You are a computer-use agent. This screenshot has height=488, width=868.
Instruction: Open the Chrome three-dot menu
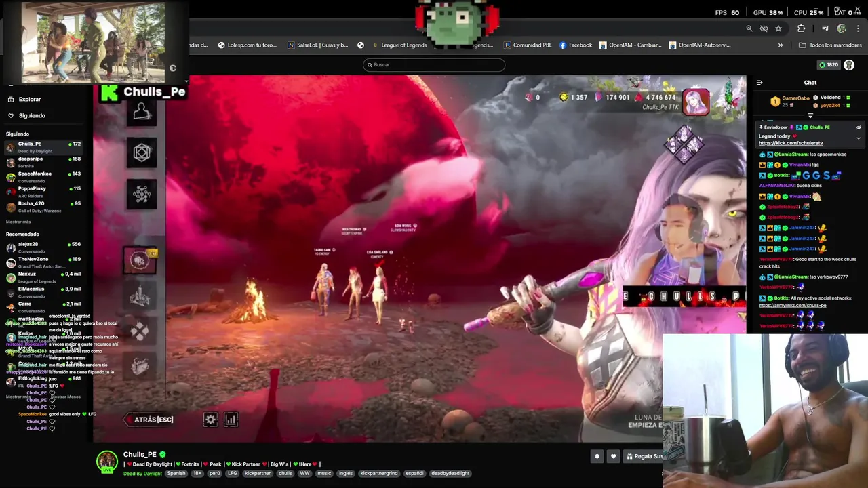(858, 28)
